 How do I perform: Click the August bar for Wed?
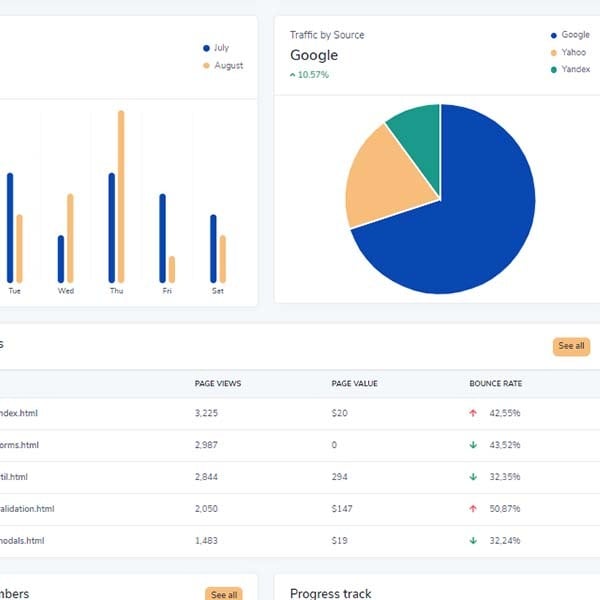(x=70, y=238)
